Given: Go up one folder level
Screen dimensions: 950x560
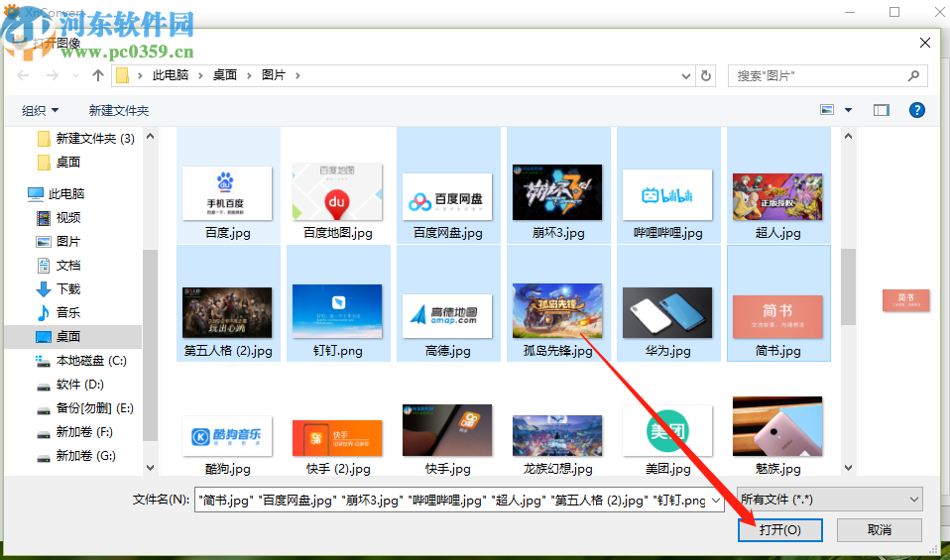Looking at the screenshot, I should 98,75.
